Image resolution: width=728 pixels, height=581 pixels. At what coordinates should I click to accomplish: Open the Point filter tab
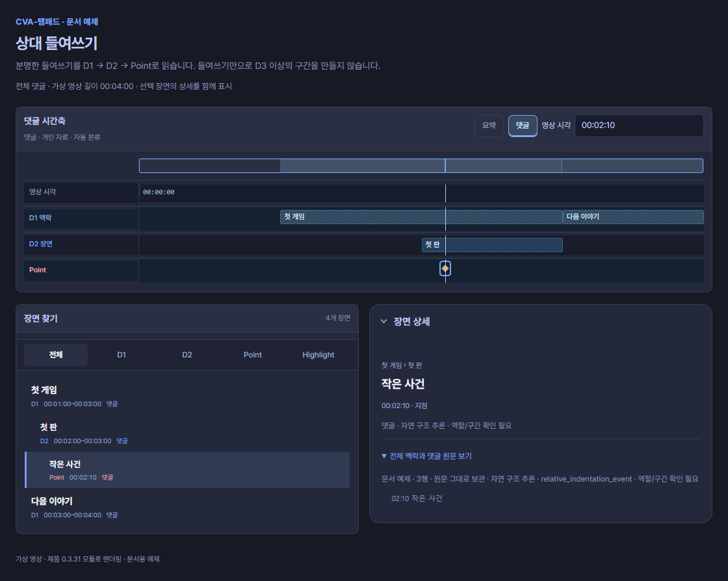coord(253,355)
